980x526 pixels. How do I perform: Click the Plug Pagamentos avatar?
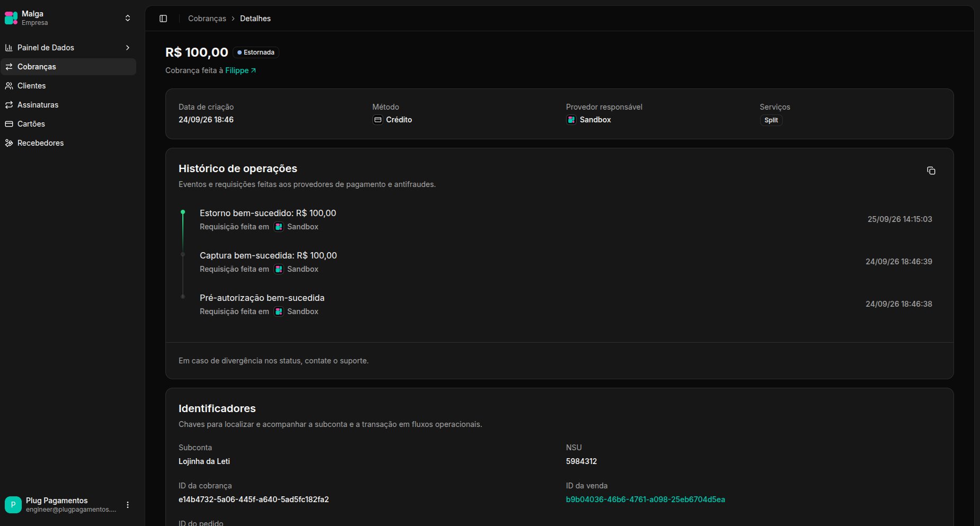[x=13, y=505]
